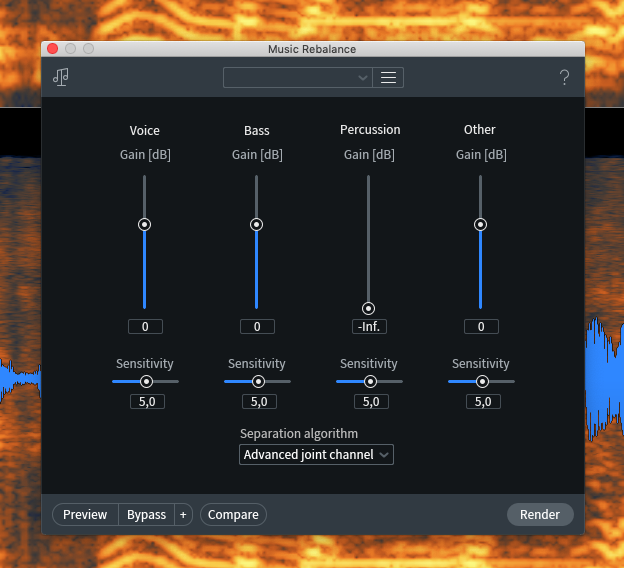Click the Compare button

pyautogui.click(x=233, y=514)
